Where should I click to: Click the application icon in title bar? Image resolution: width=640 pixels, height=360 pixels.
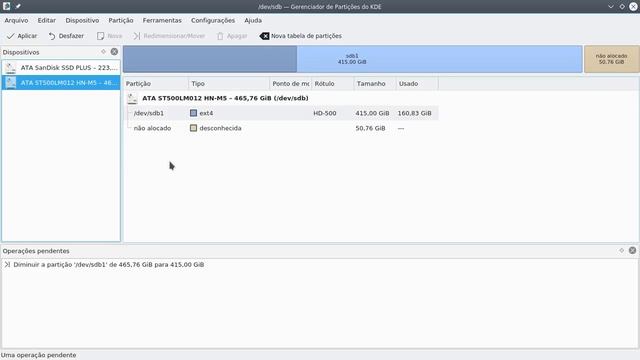(x=7, y=6)
